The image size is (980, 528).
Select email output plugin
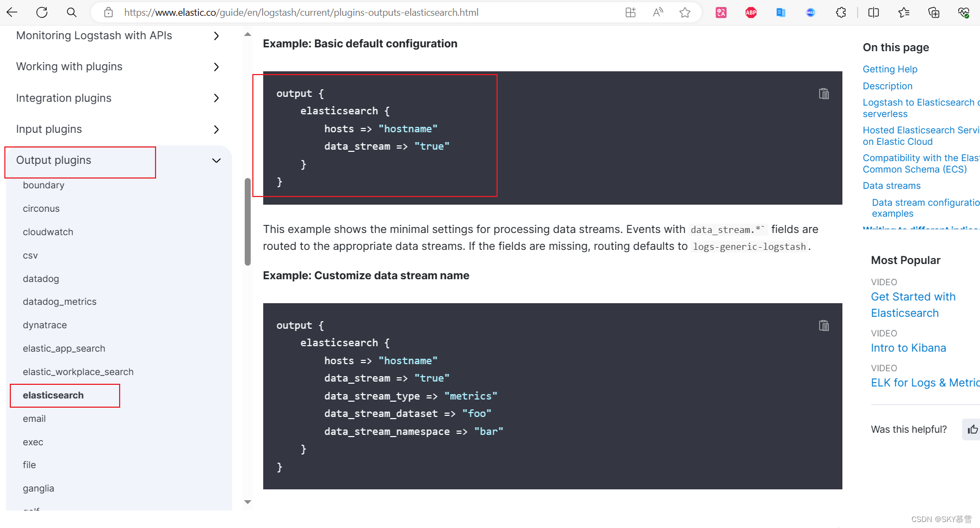pyautogui.click(x=34, y=419)
